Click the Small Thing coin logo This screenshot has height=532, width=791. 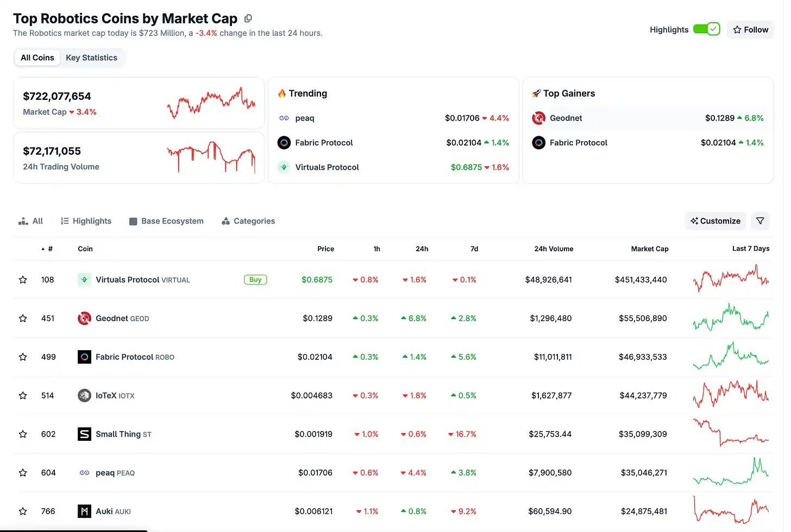click(x=84, y=434)
